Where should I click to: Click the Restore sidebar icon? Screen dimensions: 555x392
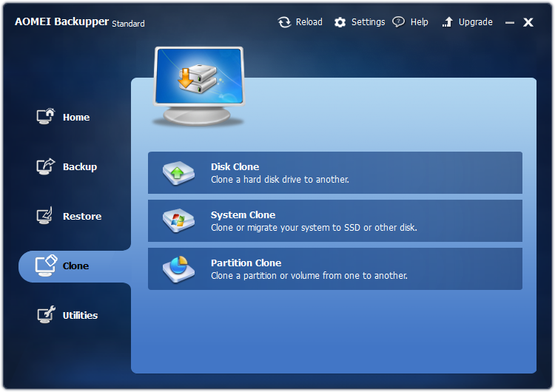[45, 215]
